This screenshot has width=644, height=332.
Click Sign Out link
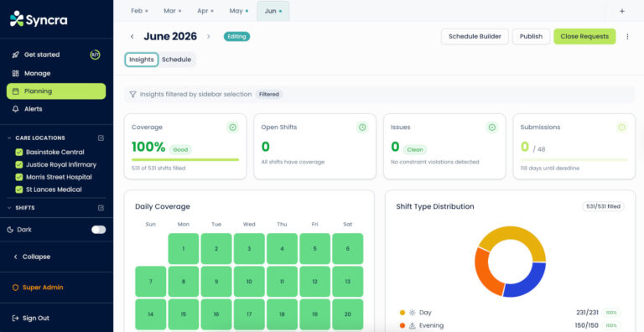click(36, 318)
